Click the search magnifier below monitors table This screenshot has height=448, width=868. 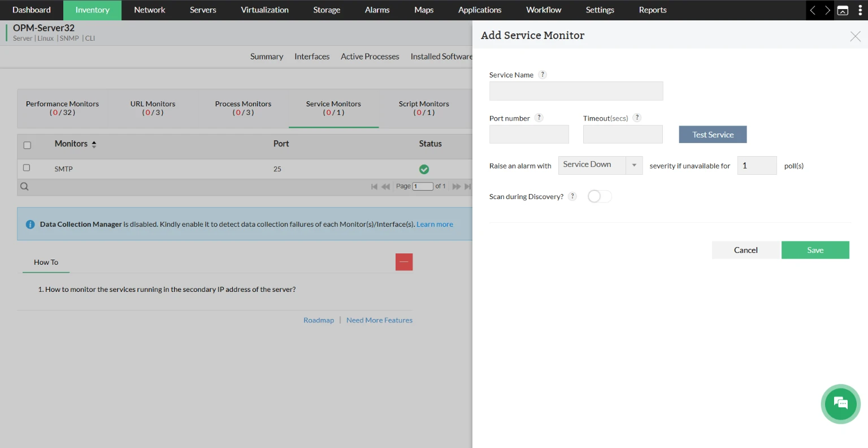point(24,186)
